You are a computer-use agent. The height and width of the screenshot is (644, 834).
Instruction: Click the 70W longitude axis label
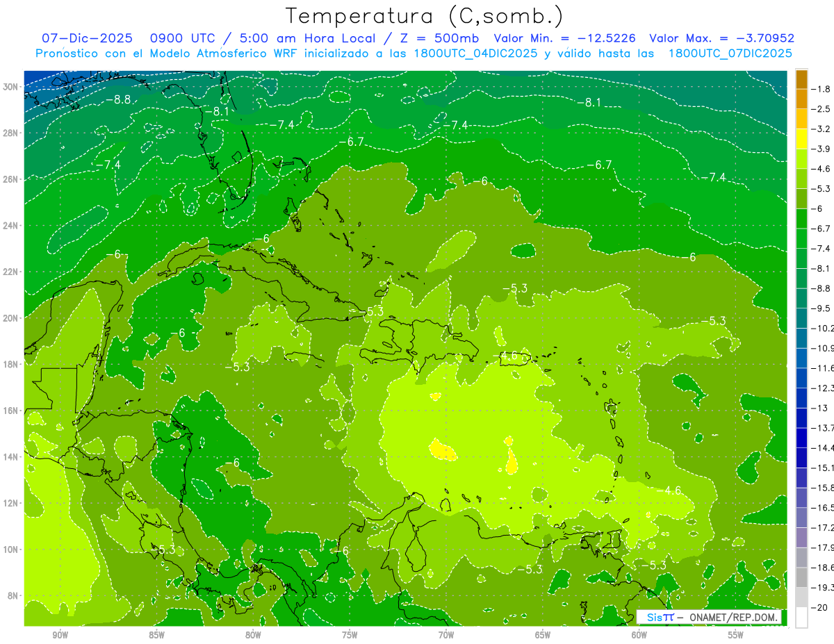(446, 635)
